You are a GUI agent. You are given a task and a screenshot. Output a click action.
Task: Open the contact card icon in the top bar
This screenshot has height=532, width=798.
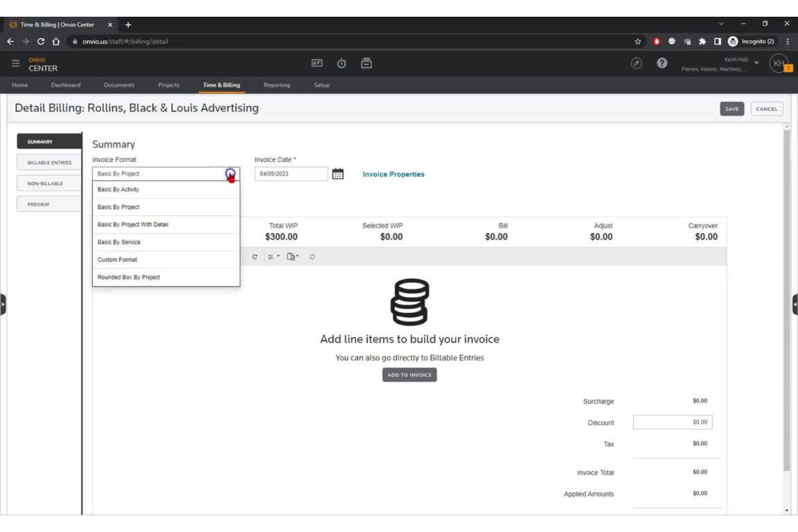[x=317, y=63]
